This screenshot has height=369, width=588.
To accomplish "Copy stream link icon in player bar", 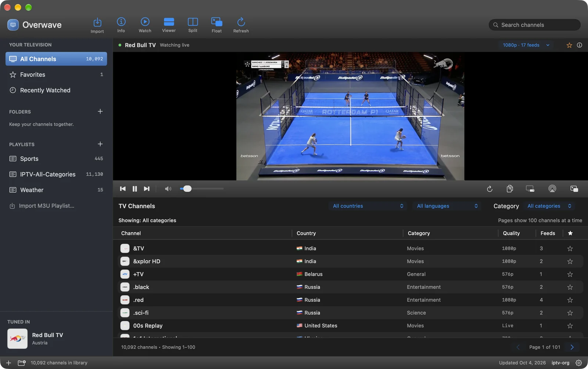I will (510, 189).
